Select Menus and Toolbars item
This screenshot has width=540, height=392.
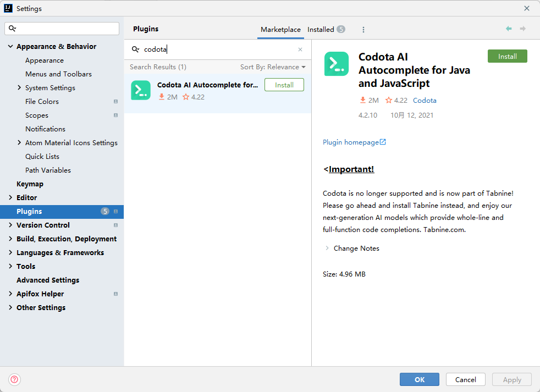pos(58,74)
